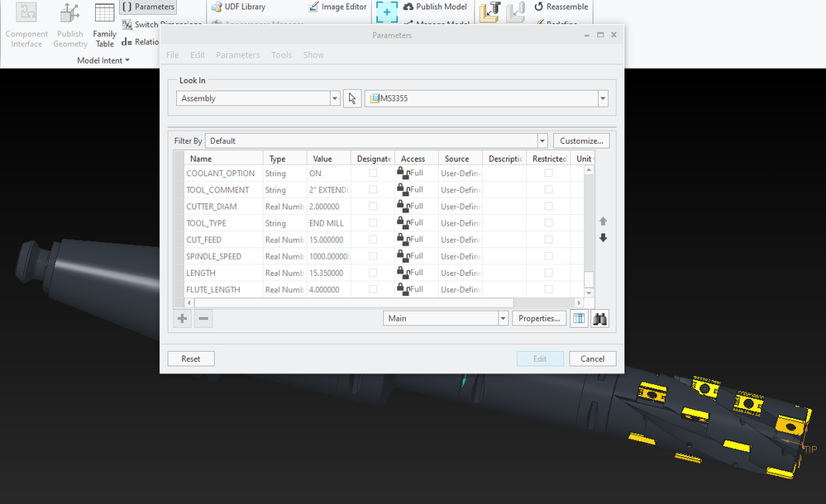Click the vertical scrollbar thumb in table
This screenshot has height=504, width=826.
click(x=589, y=278)
